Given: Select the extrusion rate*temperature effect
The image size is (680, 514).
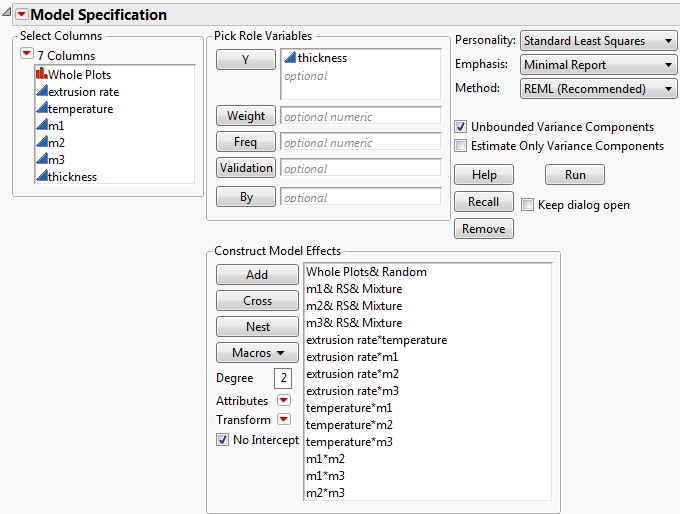Looking at the screenshot, I should (x=376, y=340).
